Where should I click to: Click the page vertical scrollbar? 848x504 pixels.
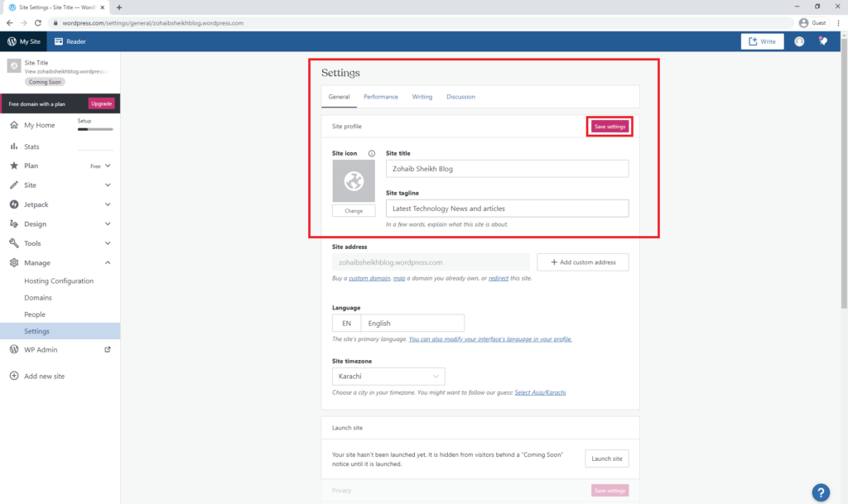pyautogui.click(x=844, y=173)
